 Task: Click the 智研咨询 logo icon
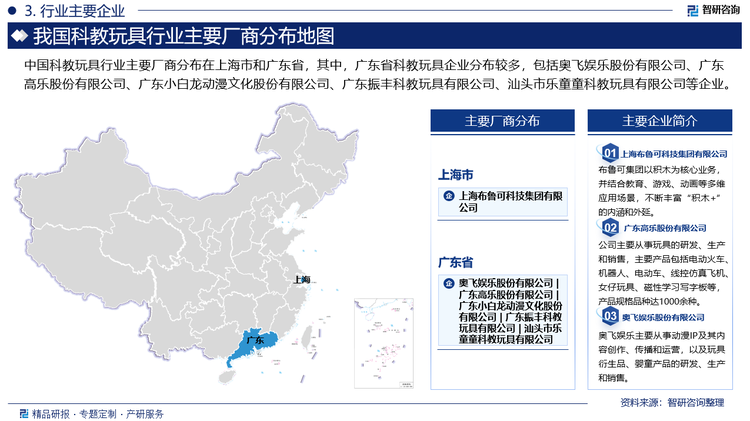pos(692,11)
